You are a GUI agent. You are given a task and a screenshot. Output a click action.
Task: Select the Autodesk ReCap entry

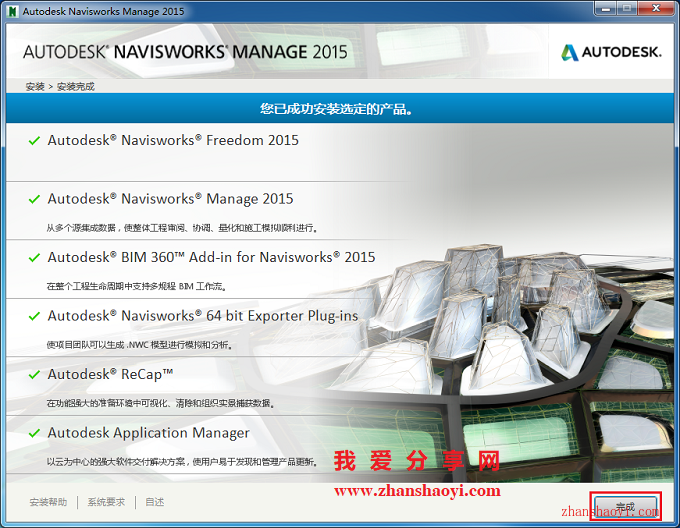coord(111,375)
